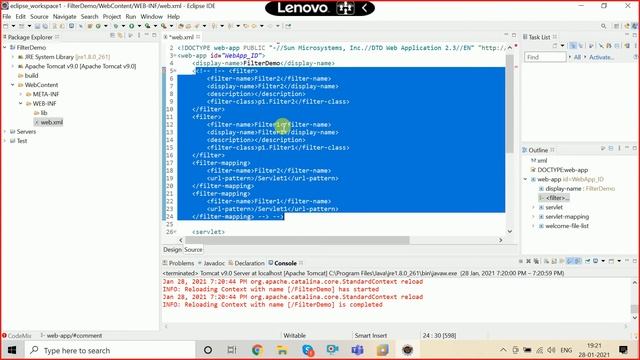This screenshot has height=360, width=640.
Task: Collapse the FilterDemo project node
Action: point(5,47)
